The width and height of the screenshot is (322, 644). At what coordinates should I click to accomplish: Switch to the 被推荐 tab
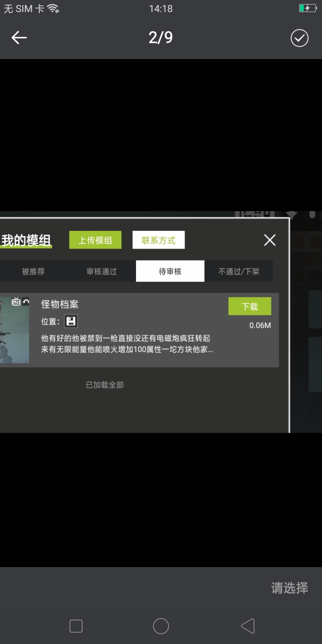(x=33, y=271)
